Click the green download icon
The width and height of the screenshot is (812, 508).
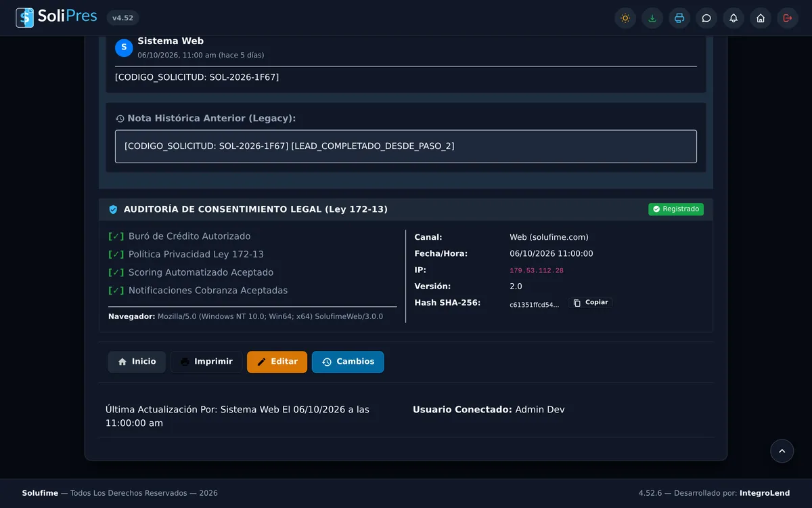pos(652,18)
